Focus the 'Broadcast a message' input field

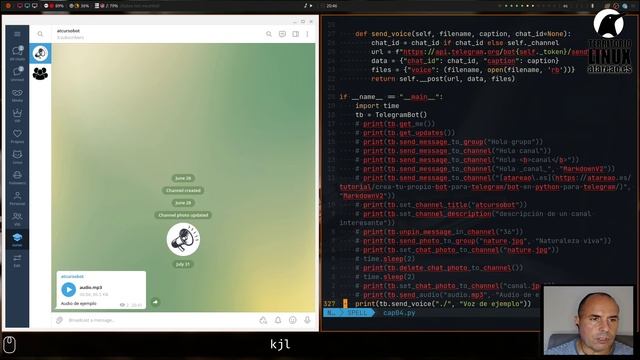(x=161, y=320)
